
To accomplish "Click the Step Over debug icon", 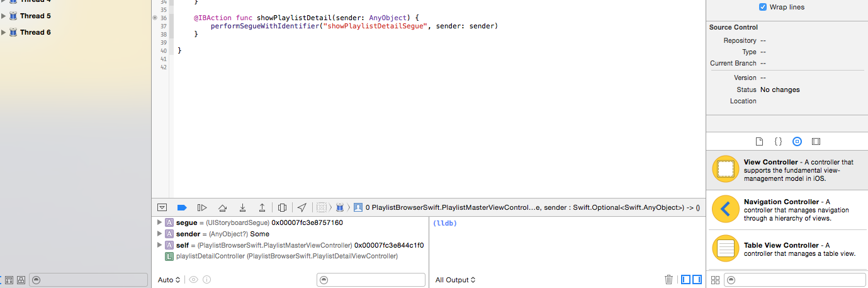I will (x=222, y=207).
